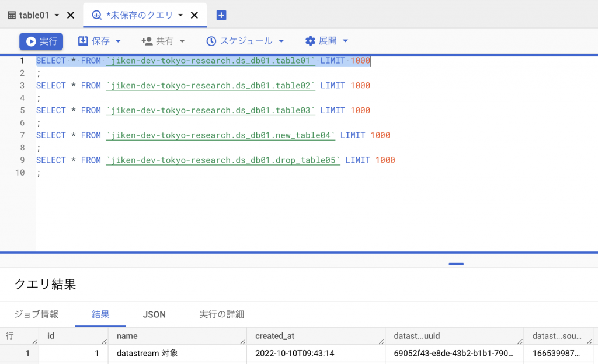The height and width of the screenshot is (364, 598).
Task: Click the スケジュール schedule button
Action: coord(245,41)
